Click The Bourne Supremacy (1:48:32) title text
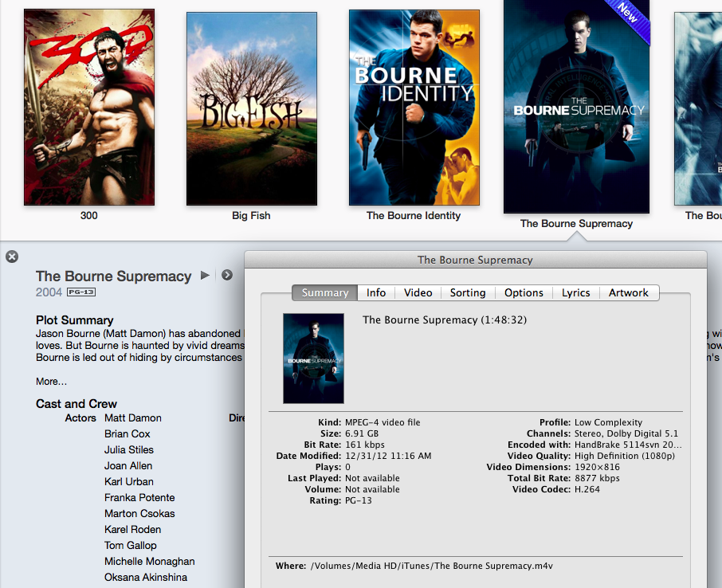Image resolution: width=722 pixels, height=588 pixels. (x=445, y=320)
